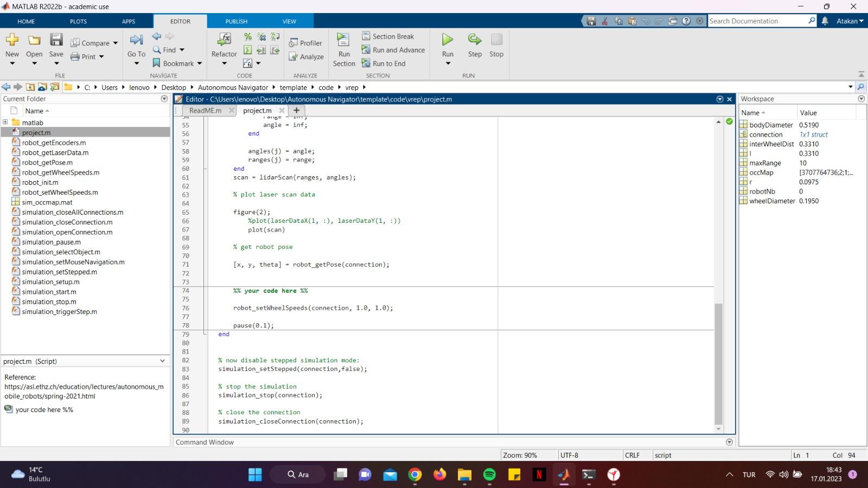The image size is (868, 488).
Task: Click the Search Documentation field
Action: tap(757, 21)
